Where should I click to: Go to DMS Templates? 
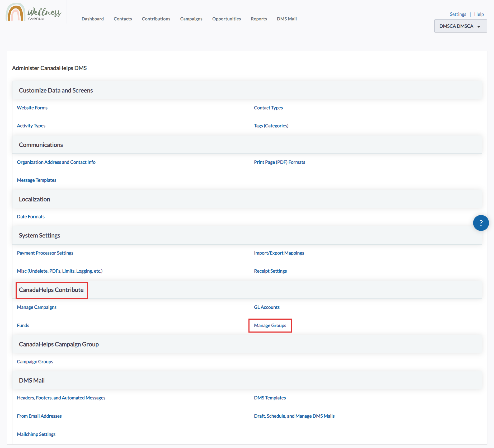pos(270,398)
